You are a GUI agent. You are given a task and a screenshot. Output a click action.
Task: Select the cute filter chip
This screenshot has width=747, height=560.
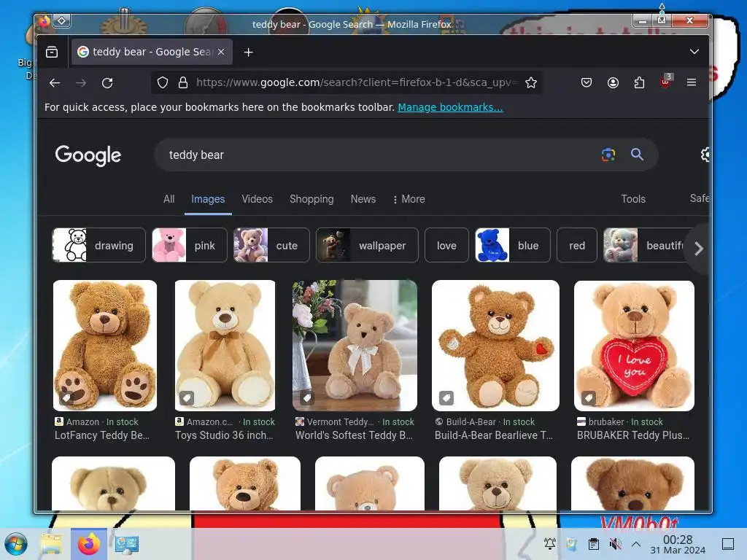click(271, 245)
